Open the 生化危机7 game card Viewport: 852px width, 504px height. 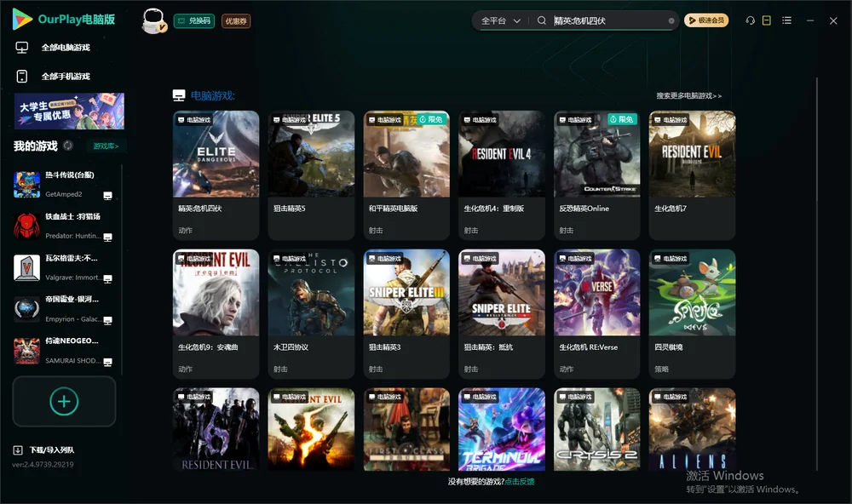[x=692, y=175]
